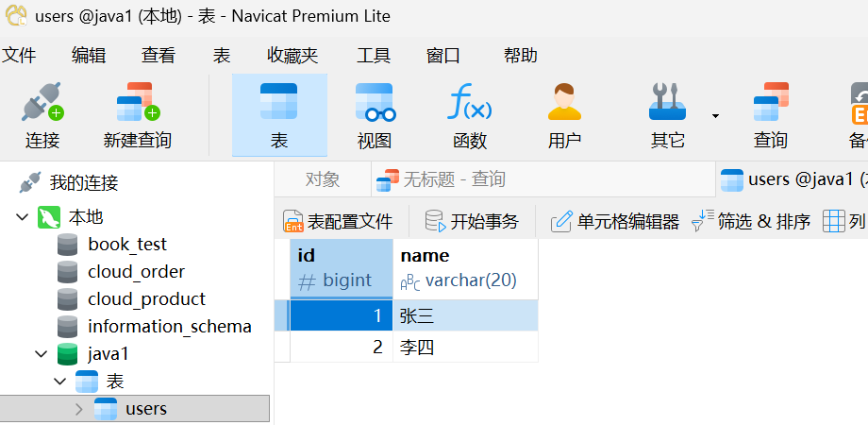
Task: Collapse the java1 database node
Action: (42, 354)
